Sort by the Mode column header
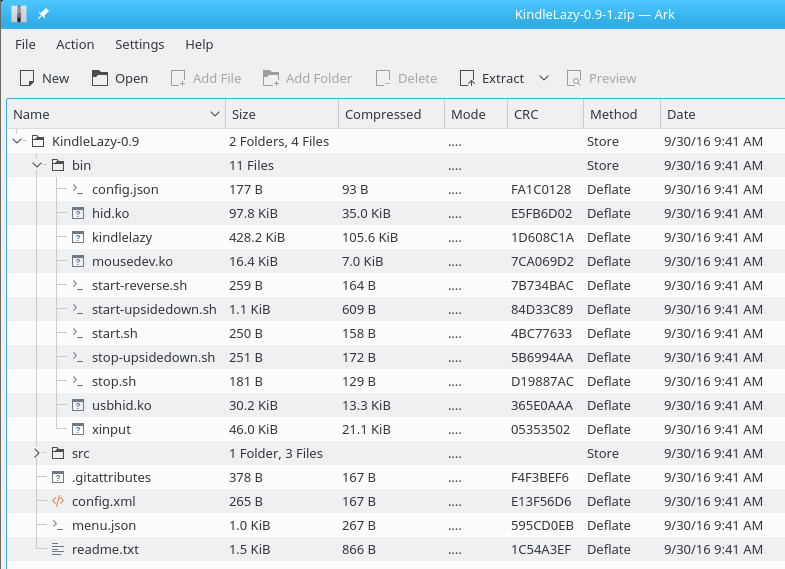785x569 pixels. [476, 114]
